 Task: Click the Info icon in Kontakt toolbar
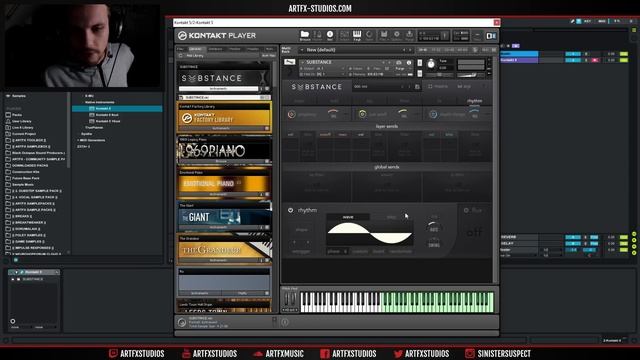tap(330, 36)
